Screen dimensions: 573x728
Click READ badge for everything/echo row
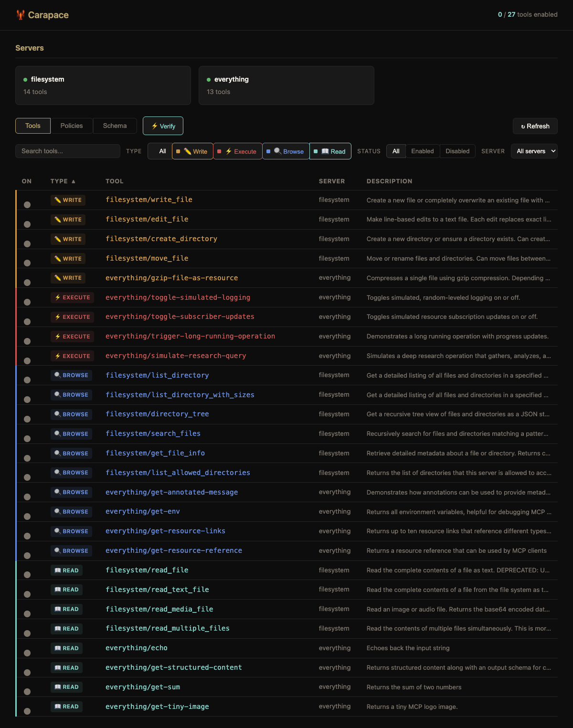(66, 648)
